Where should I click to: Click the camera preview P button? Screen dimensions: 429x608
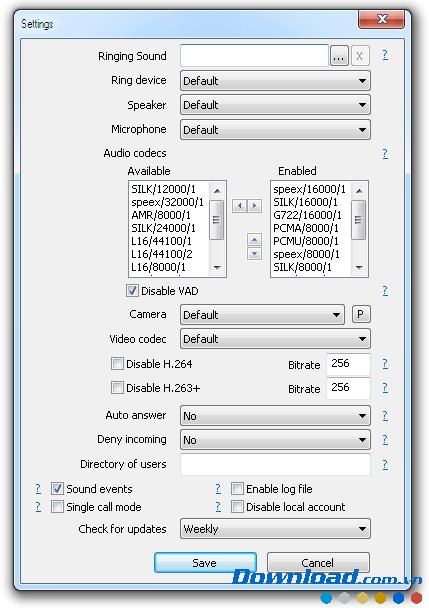(361, 314)
